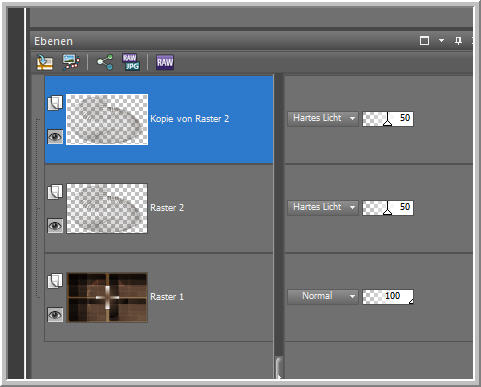Pin the Ebenen panel with the pushpin
The width and height of the screenshot is (481, 387).
coord(458,41)
